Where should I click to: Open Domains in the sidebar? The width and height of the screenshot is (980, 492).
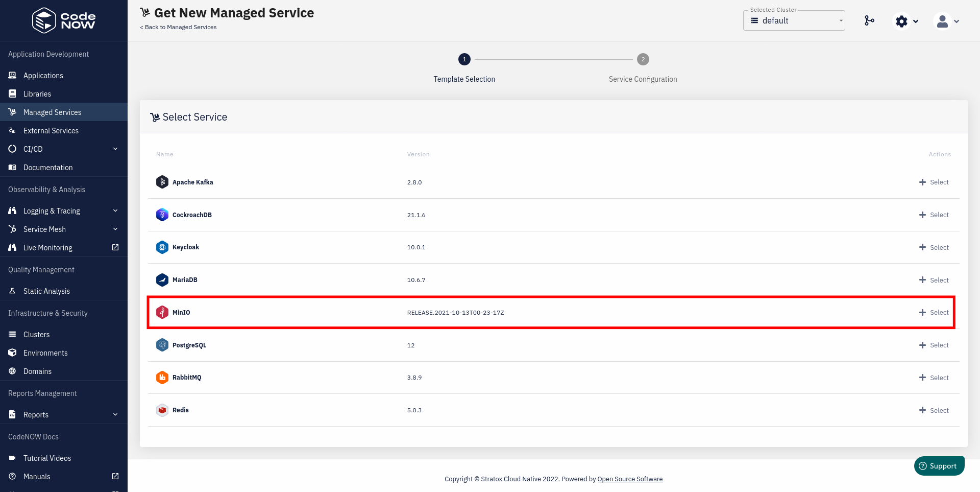click(64, 371)
